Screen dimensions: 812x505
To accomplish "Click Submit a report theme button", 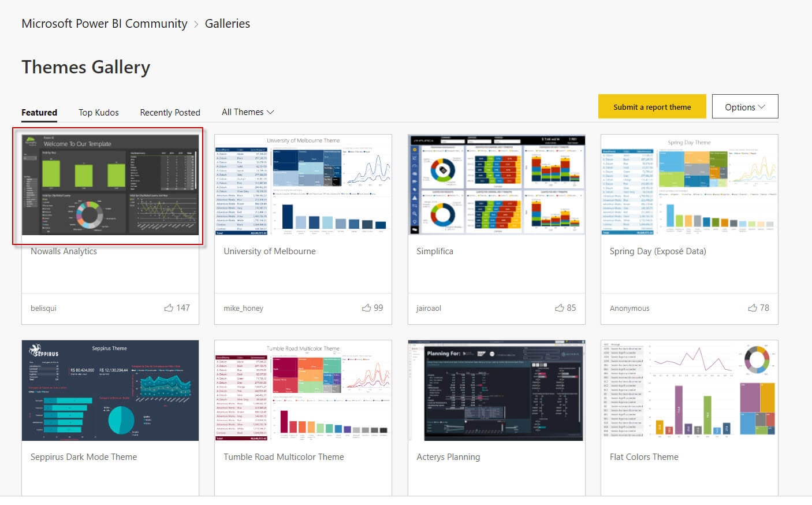I will point(652,107).
